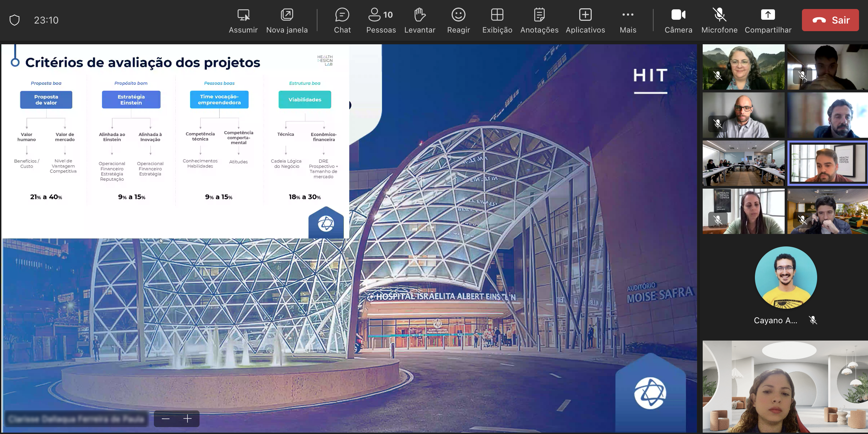This screenshot has height=434, width=868.
Task: Unmute the Microfone
Action: [719, 21]
